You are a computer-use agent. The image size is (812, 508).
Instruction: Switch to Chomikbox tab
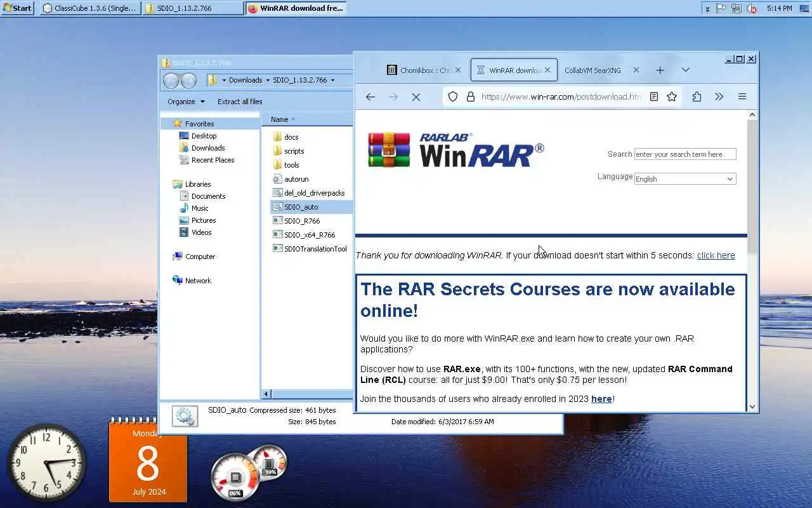(419, 70)
